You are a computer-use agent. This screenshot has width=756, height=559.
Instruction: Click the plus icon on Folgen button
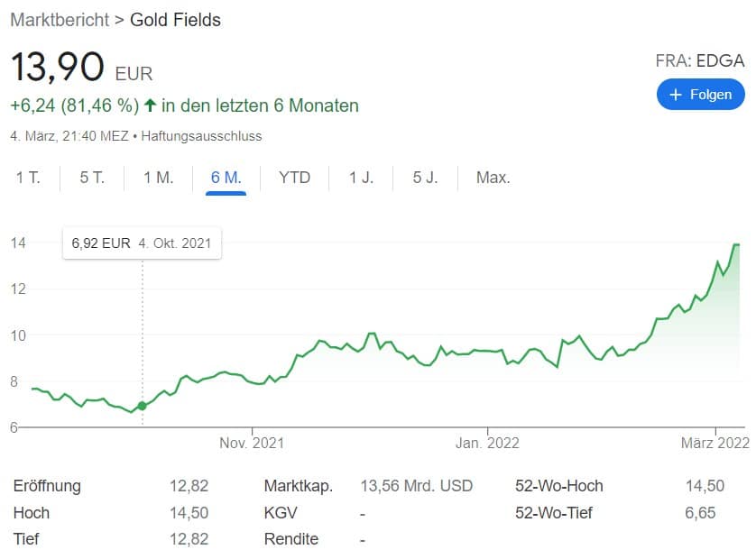coord(676,95)
